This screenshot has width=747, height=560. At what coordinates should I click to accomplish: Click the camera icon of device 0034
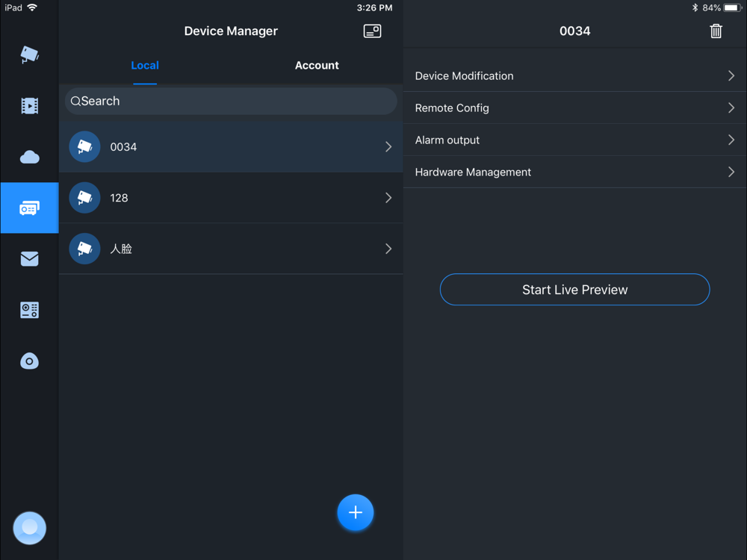point(85,146)
